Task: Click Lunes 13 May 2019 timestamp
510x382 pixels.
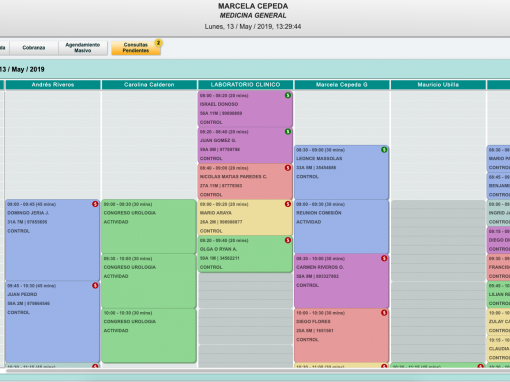Action: tap(253, 27)
